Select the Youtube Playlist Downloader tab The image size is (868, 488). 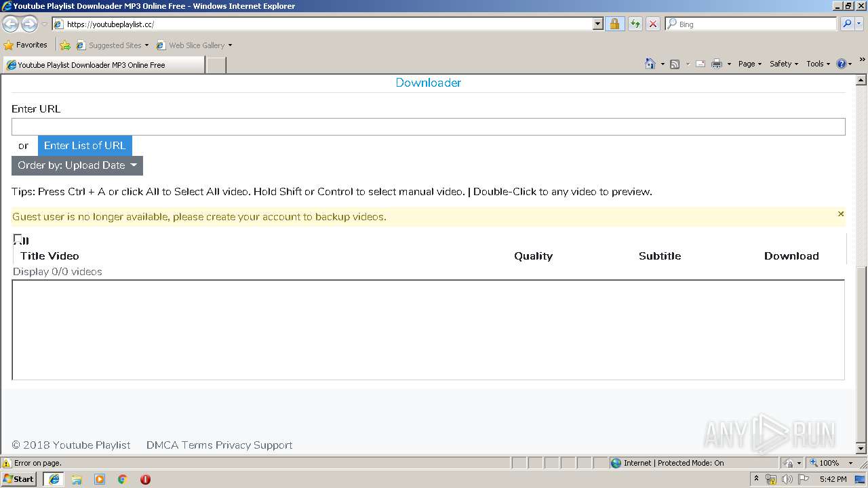104,65
